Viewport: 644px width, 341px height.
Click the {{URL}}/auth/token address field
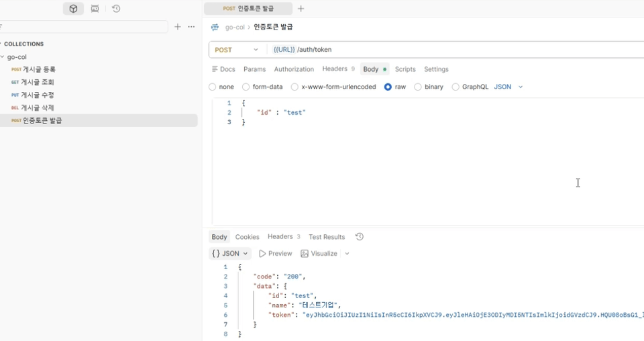pos(456,50)
